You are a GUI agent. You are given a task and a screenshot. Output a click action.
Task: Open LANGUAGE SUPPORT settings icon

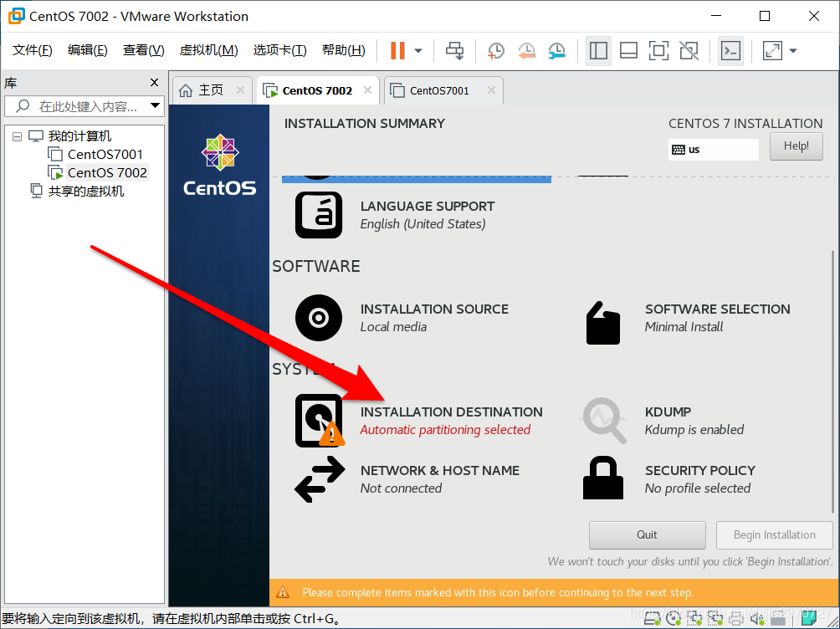(319, 215)
